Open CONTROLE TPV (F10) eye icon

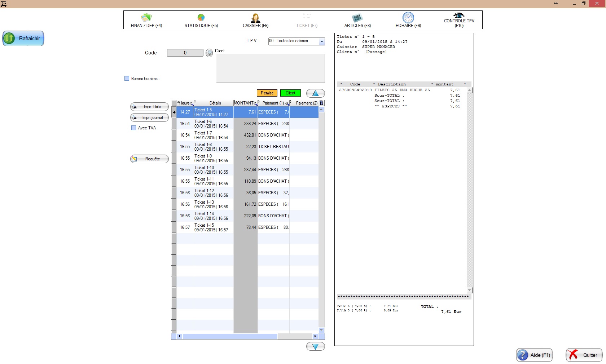pyautogui.click(x=459, y=15)
